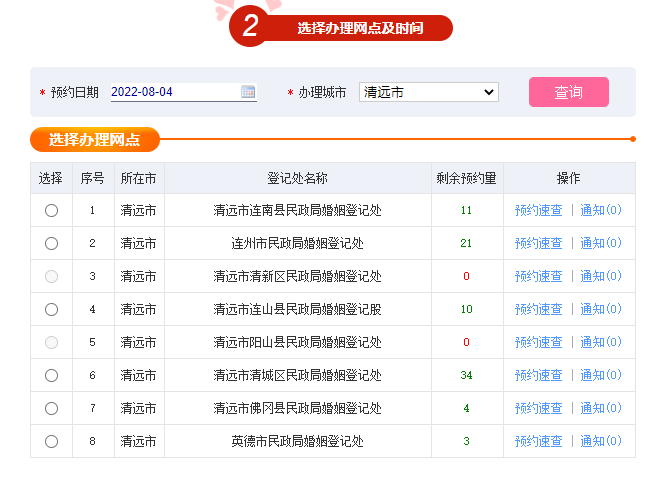Image resolution: width=666 pixels, height=489 pixels.
Task: Click 预约速查 link for 佛冈县 row 7
Action: coord(538,408)
